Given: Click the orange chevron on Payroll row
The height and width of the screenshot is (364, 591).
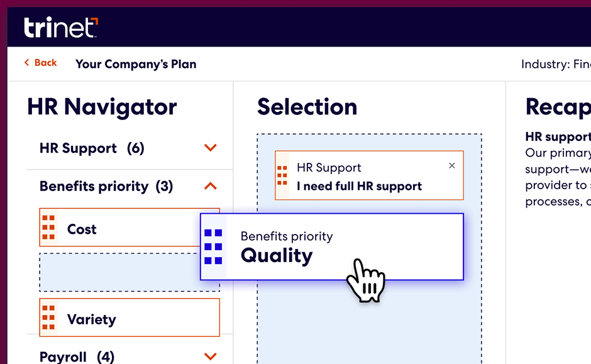Looking at the screenshot, I should coord(210,356).
